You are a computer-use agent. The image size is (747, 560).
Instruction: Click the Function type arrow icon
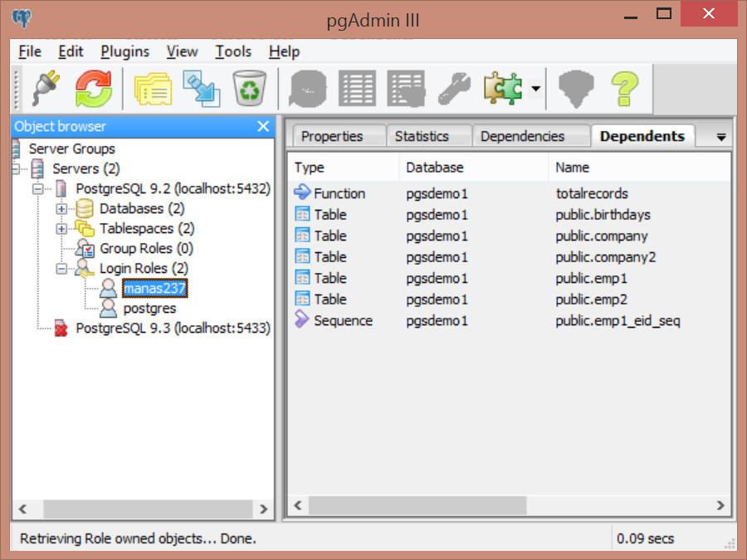tap(302, 192)
